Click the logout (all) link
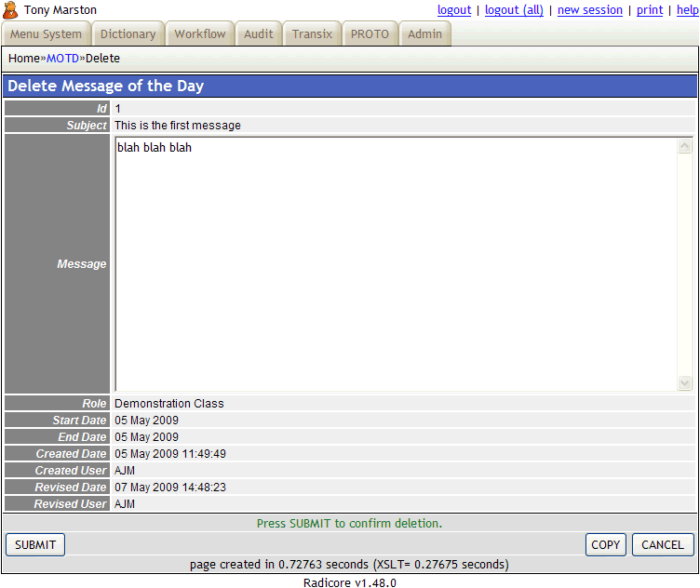The width and height of the screenshot is (700, 588). [514, 10]
